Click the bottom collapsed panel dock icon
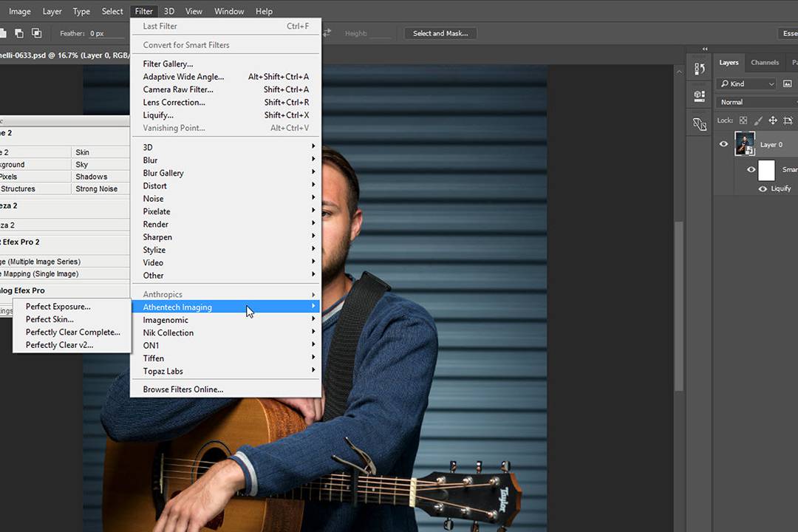The width and height of the screenshot is (798, 532). point(699,124)
